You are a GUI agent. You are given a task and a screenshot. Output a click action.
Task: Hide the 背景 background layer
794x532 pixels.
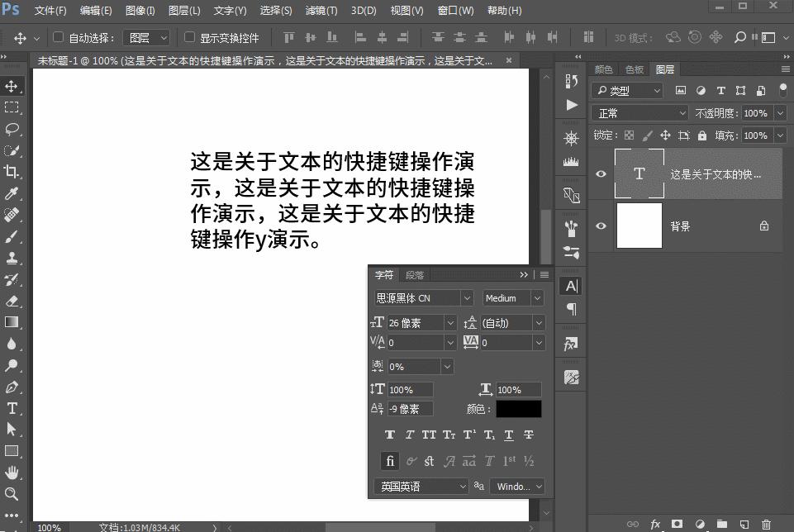pos(601,226)
